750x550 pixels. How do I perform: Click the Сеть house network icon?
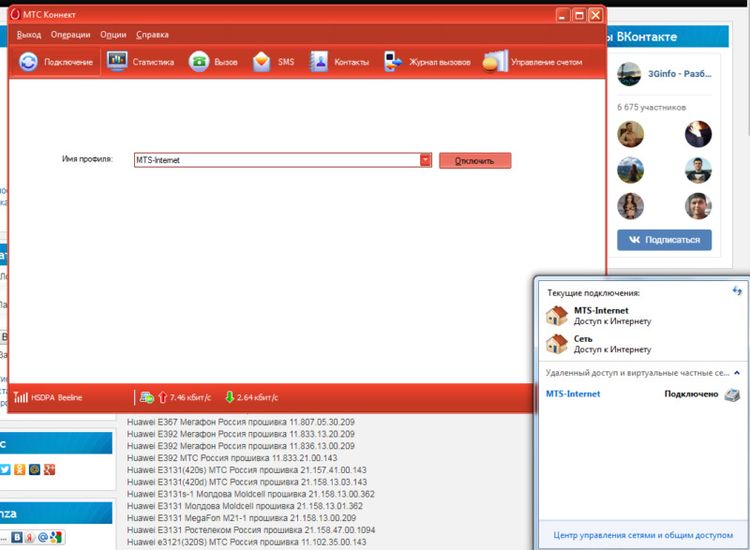point(557,344)
